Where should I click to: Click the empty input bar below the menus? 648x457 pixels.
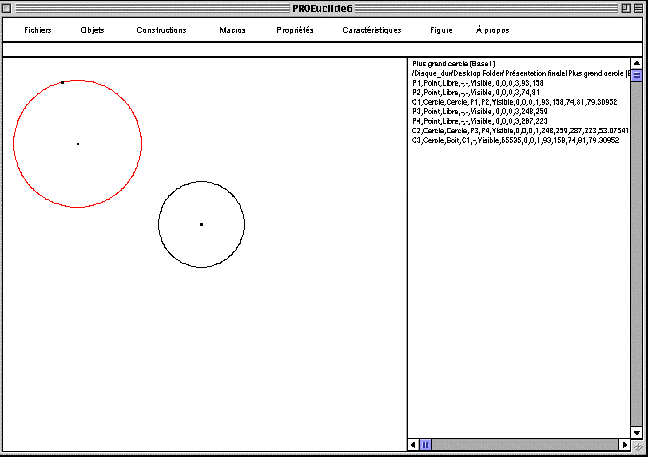[x=320, y=49]
